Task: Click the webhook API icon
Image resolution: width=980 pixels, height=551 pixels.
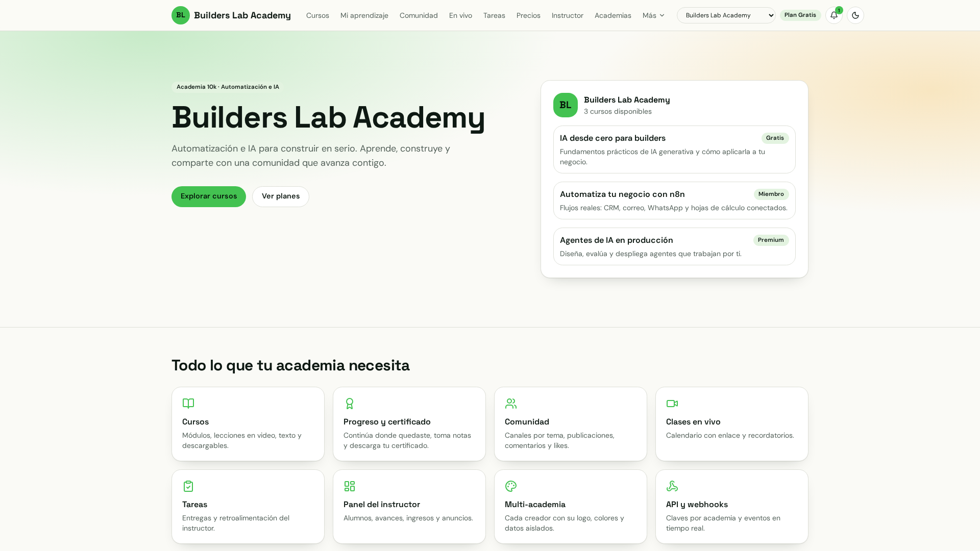Action: [672, 486]
